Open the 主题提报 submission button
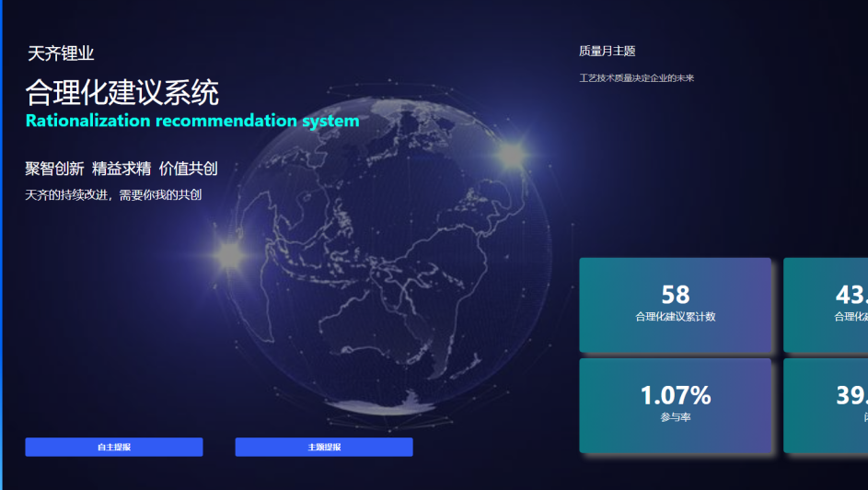This screenshot has height=490, width=868. pyautogui.click(x=324, y=447)
